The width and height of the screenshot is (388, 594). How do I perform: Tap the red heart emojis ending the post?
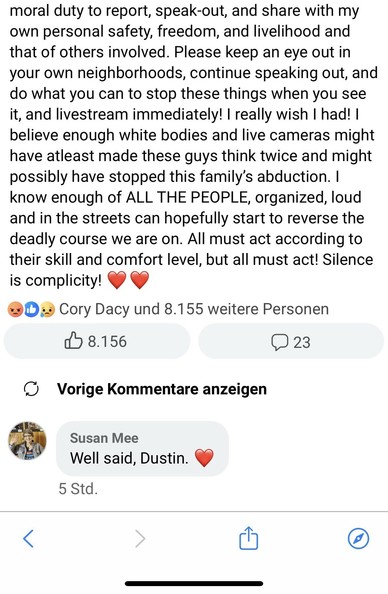tap(128, 281)
